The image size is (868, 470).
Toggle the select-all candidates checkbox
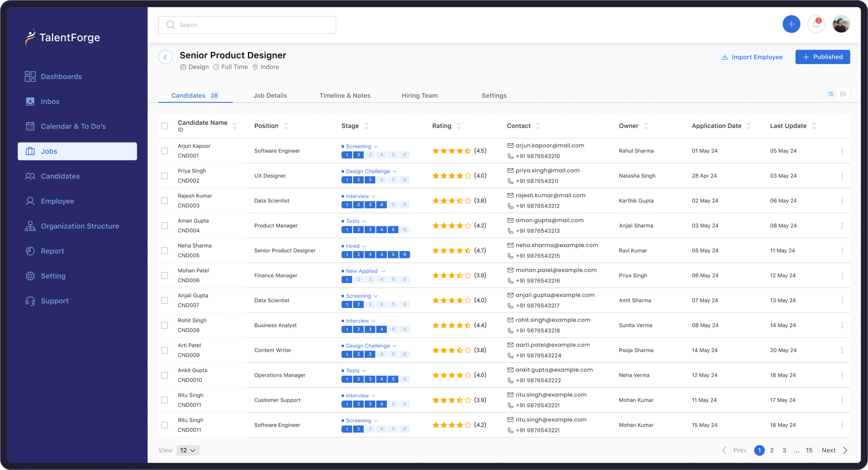point(164,126)
